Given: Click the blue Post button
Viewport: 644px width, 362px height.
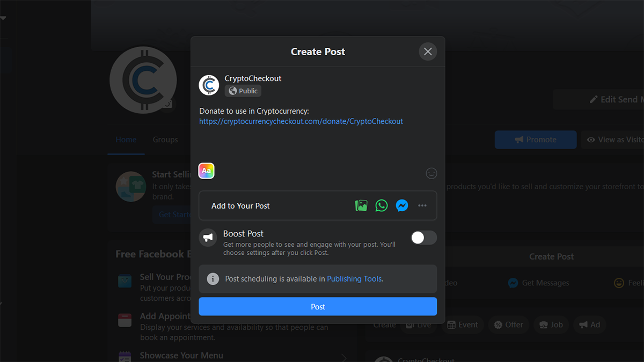Looking at the screenshot, I should pos(318,307).
